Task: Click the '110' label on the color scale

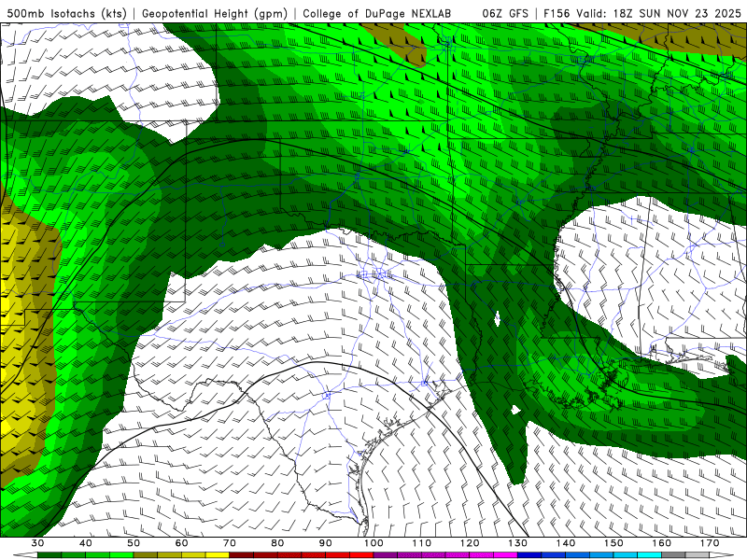Action: (x=422, y=543)
